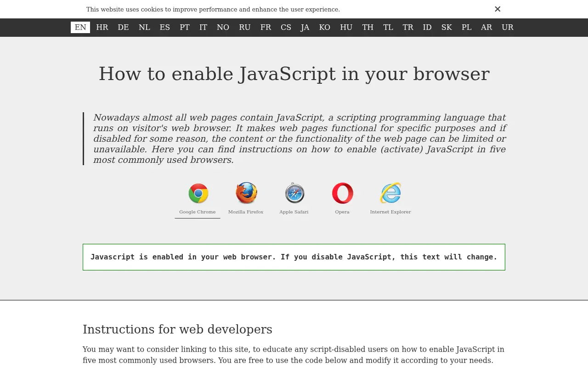Switch language to RU

244,27
